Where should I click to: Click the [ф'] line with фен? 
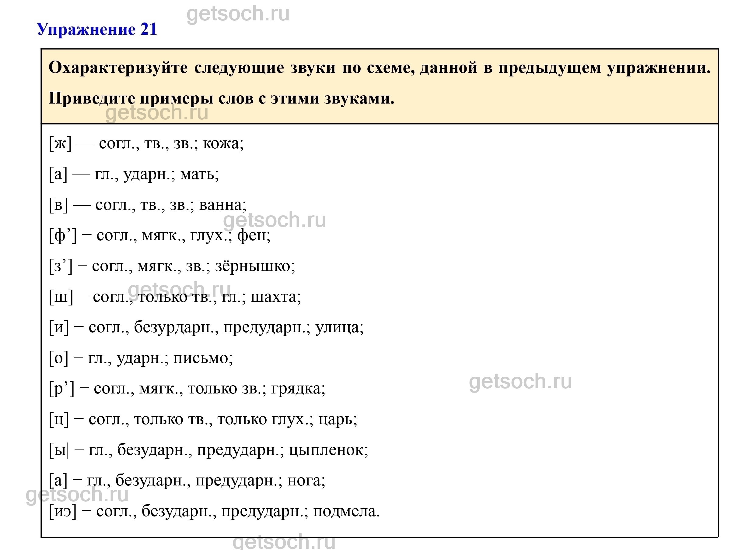click(160, 235)
